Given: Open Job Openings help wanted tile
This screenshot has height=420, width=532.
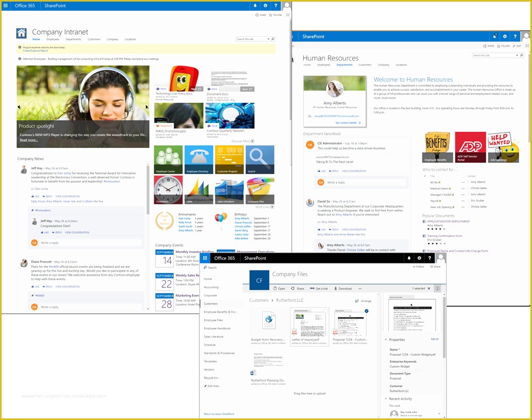Looking at the screenshot, I should tap(503, 147).
